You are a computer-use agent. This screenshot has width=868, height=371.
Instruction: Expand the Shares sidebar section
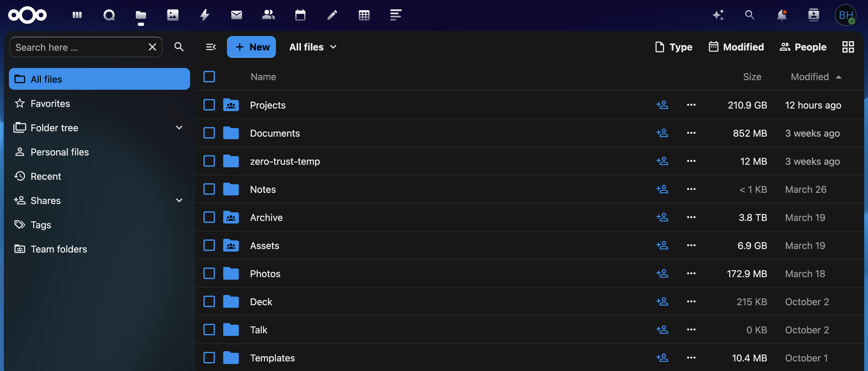pyautogui.click(x=179, y=200)
